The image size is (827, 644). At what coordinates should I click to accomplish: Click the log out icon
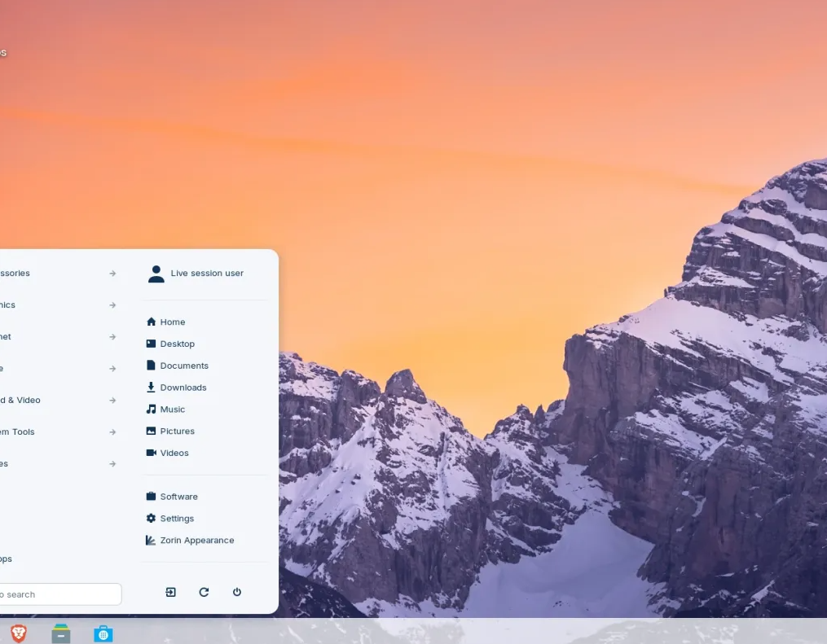[170, 592]
